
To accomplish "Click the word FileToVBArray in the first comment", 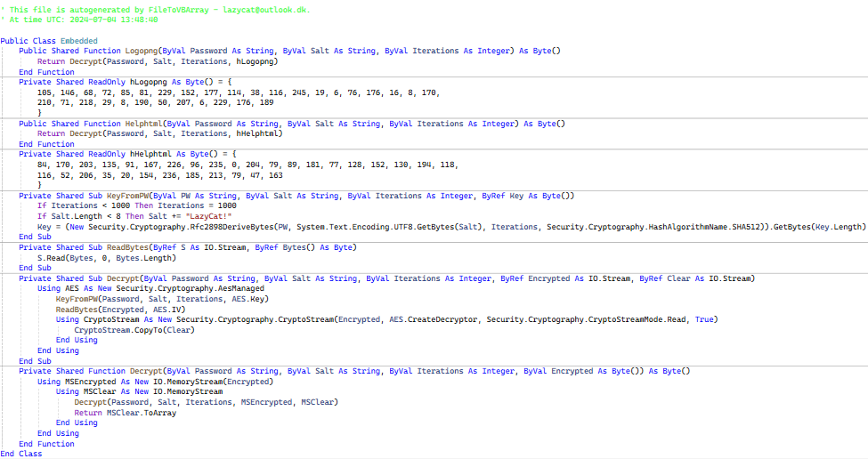I will click(x=178, y=10).
